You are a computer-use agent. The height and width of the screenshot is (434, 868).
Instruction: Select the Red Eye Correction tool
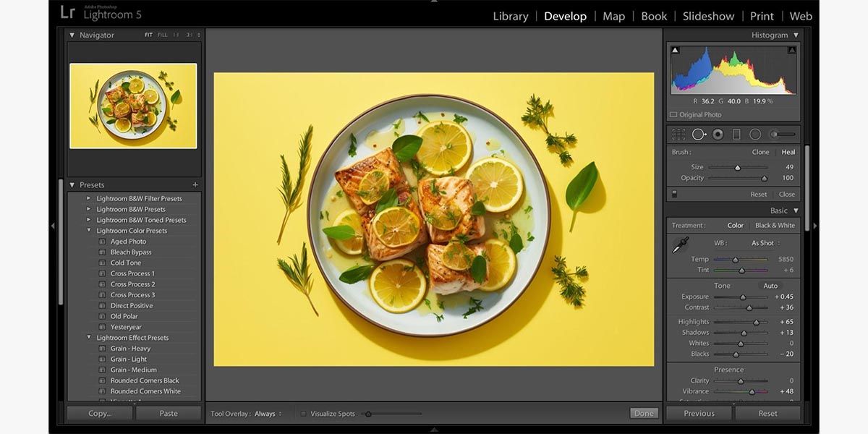point(718,135)
